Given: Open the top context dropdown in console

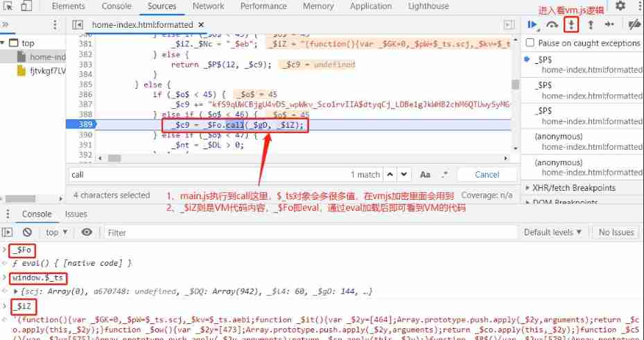Looking at the screenshot, I should (x=57, y=232).
